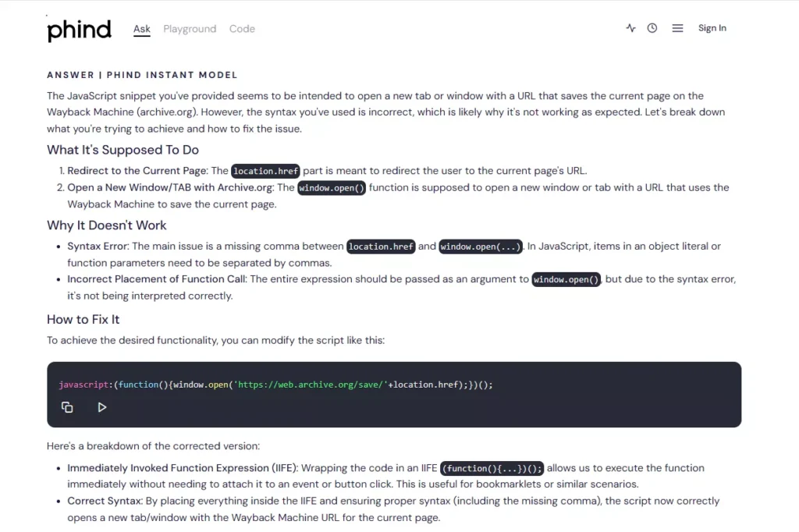The height and width of the screenshot is (532, 799).
Task: Click the "What It's Supposed To Do" heading
Action: [x=123, y=150]
